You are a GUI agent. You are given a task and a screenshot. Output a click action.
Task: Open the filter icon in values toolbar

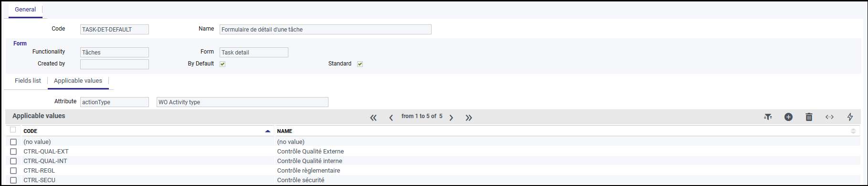tap(768, 117)
